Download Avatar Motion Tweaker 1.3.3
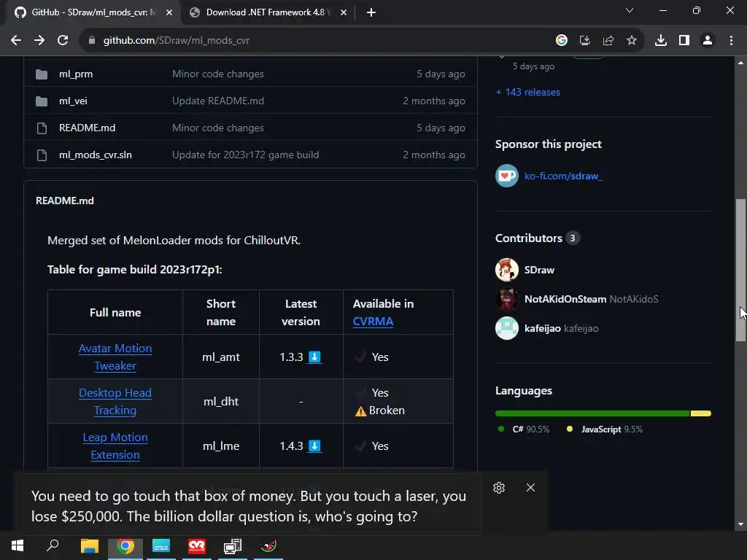 [x=314, y=357]
